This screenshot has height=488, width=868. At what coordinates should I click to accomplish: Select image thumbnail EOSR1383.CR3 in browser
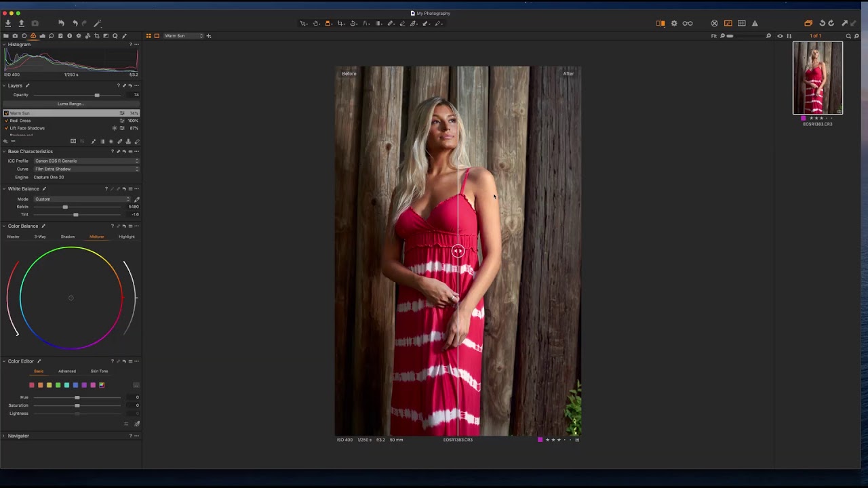818,78
